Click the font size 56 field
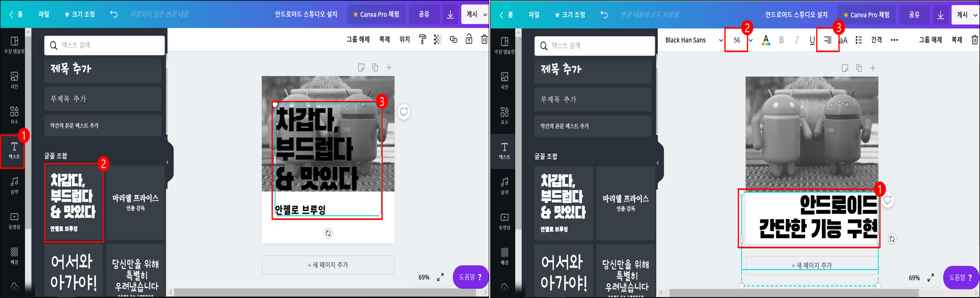The image size is (980, 298). (x=737, y=40)
